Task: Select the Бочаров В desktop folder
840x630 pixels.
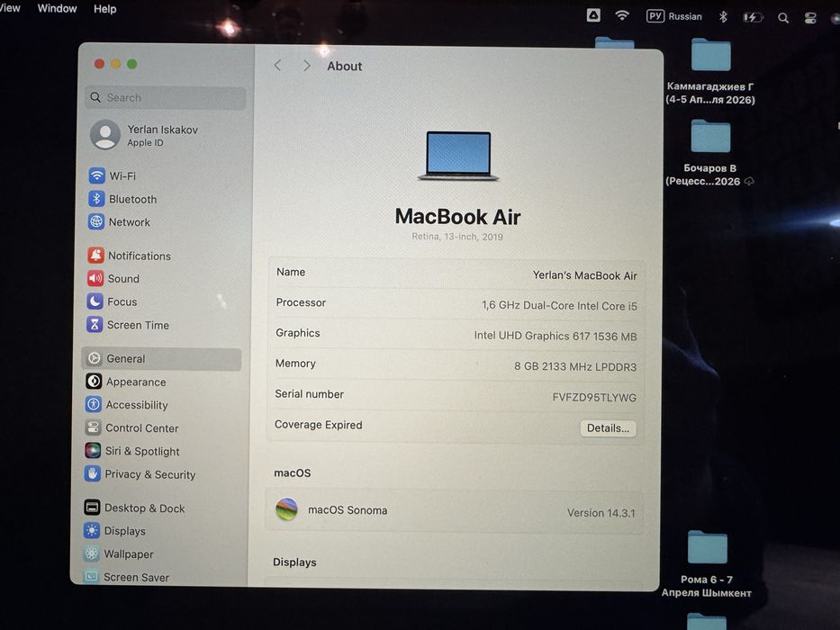Action: pyautogui.click(x=709, y=153)
